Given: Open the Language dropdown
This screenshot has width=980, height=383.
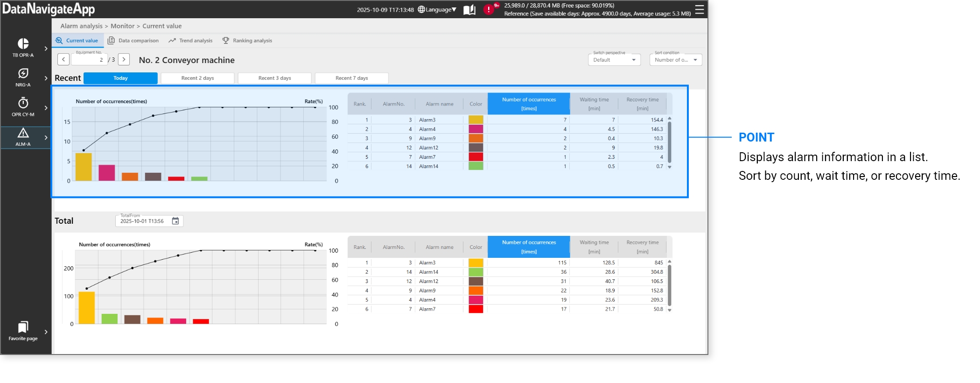Looking at the screenshot, I should [x=437, y=10].
